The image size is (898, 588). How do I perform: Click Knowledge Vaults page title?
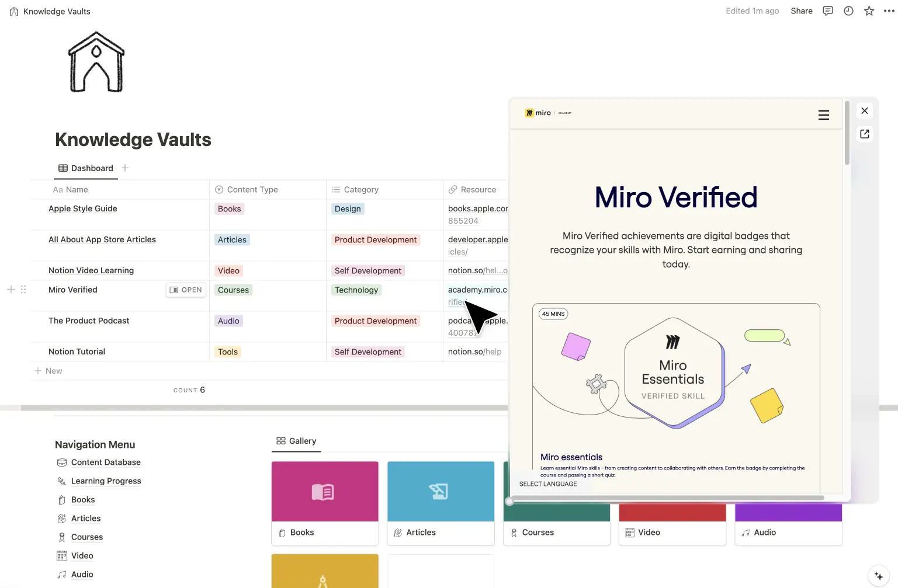click(133, 140)
